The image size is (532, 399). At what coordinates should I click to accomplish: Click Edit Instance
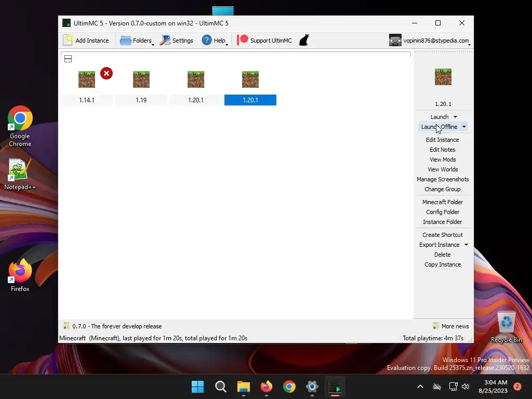point(443,140)
